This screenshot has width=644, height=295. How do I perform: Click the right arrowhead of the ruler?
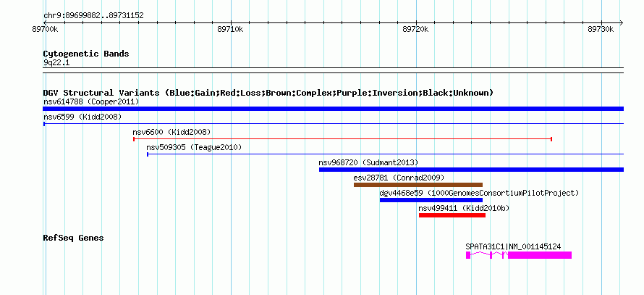point(621,22)
